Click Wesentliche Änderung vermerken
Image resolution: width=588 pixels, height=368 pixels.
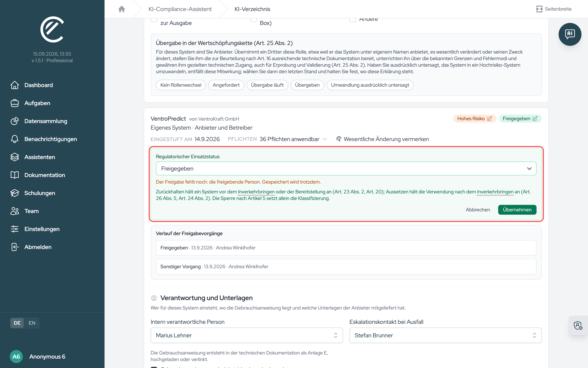point(382,139)
